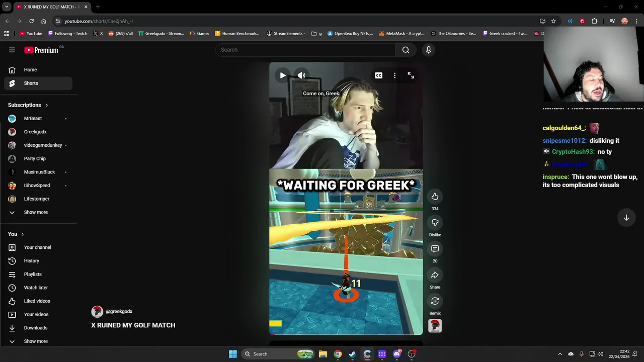Open the Home page in sidebar
Image resolution: width=644 pixels, height=362 pixels.
(38, 70)
